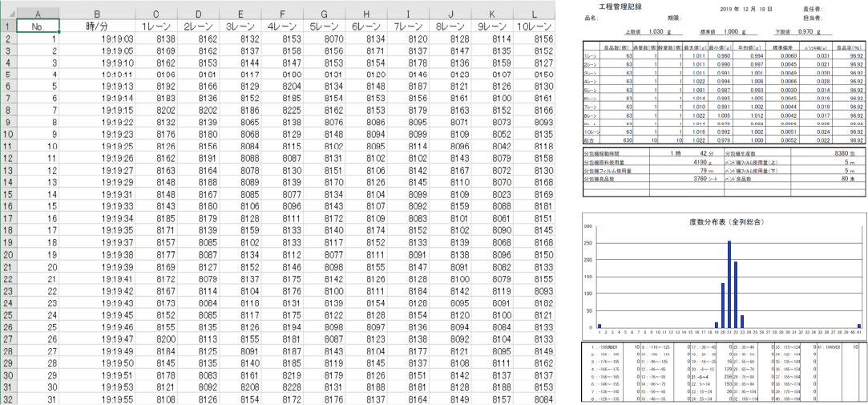Select row 25 header

[8, 314]
